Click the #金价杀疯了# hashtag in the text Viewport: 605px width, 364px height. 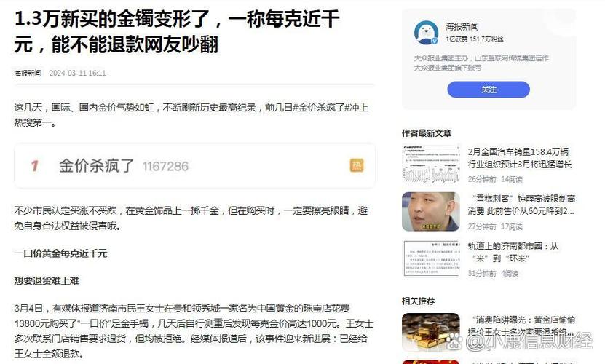coord(321,107)
